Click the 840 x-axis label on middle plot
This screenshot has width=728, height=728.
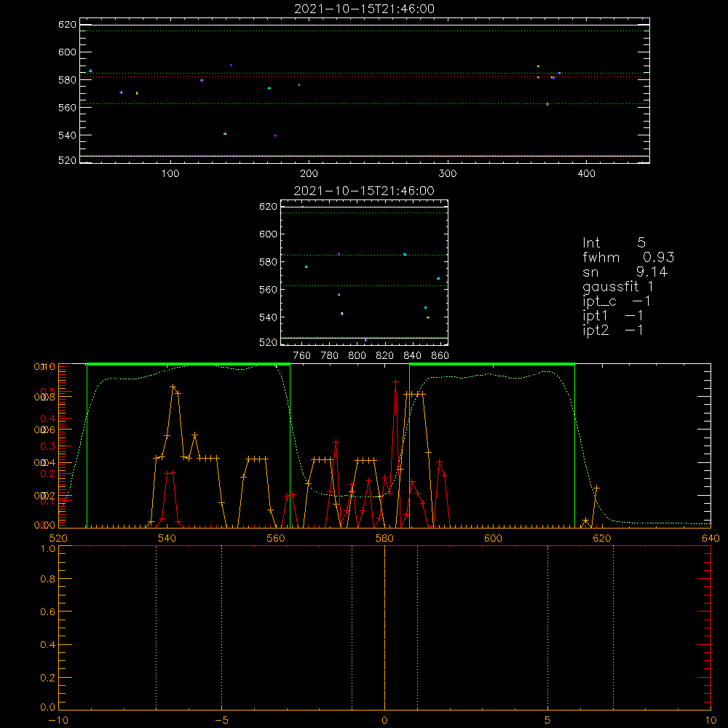click(x=412, y=356)
